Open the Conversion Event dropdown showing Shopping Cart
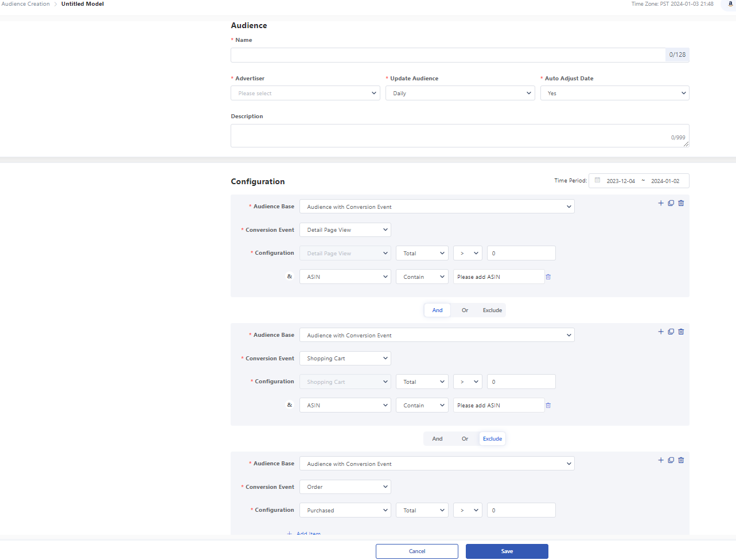 coord(345,358)
